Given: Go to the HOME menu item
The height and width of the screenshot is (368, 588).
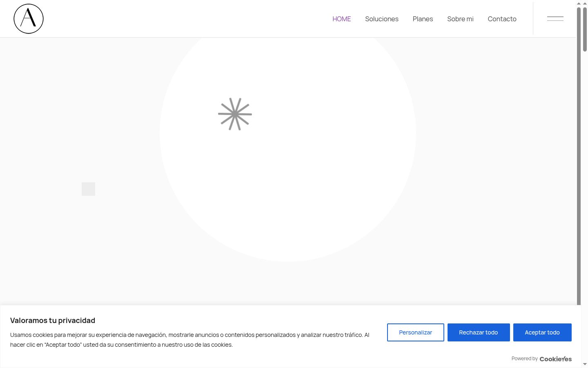Looking at the screenshot, I should point(342,19).
